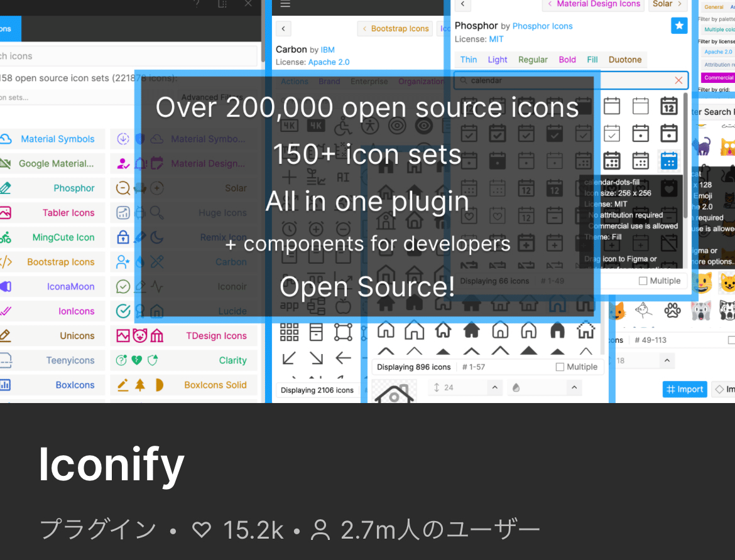The height and width of the screenshot is (560, 735).
Task: Switch to the Thin weight tab
Action: [x=468, y=60]
